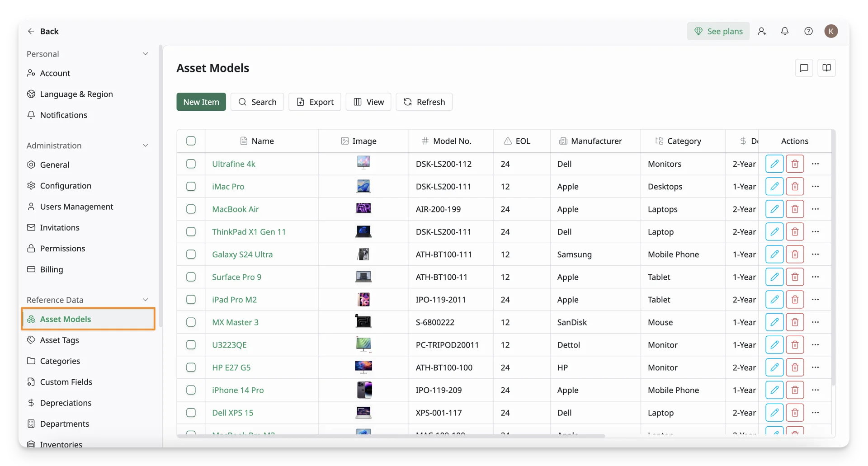Edit the Galaxy S24 Ultra model

point(774,254)
